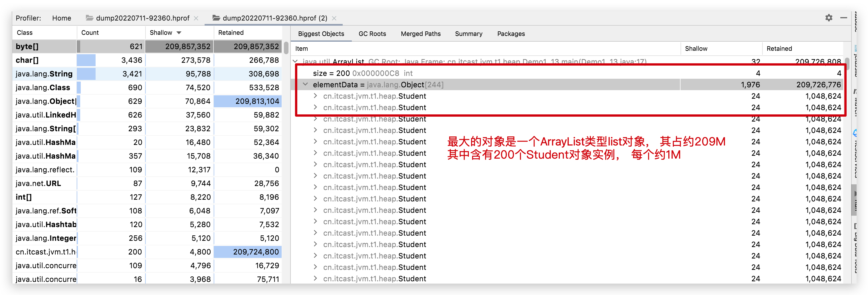Viewport: 868px width, 295px height.
Task: Click the folder icon of hprof (2) tab
Action: point(216,18)
